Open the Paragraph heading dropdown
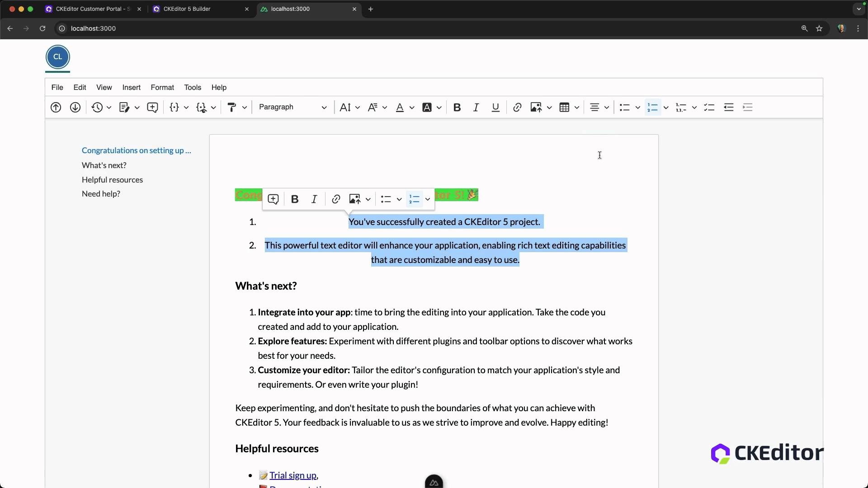The width and height of the screenshot is (868, 488). [x=292, y=108]
